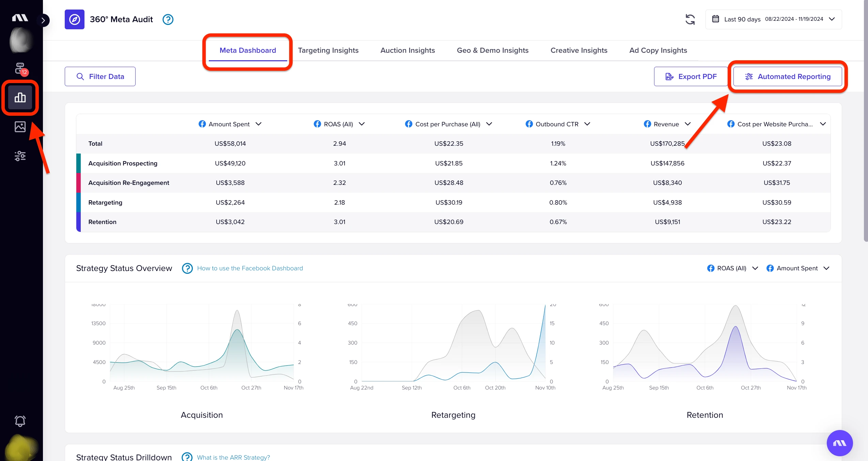Click the Export PDF button
This screenshot has height=461, width=868.
pos(691,77)
